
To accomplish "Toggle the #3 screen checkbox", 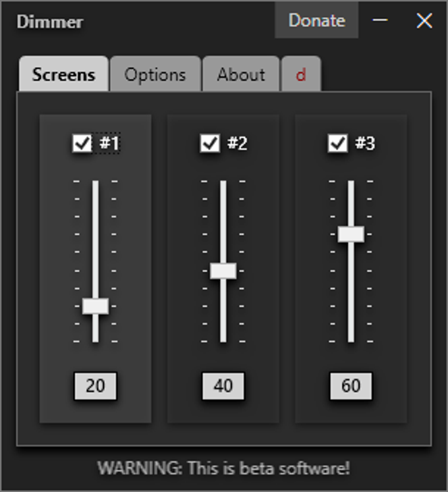I will click(337, 144).
